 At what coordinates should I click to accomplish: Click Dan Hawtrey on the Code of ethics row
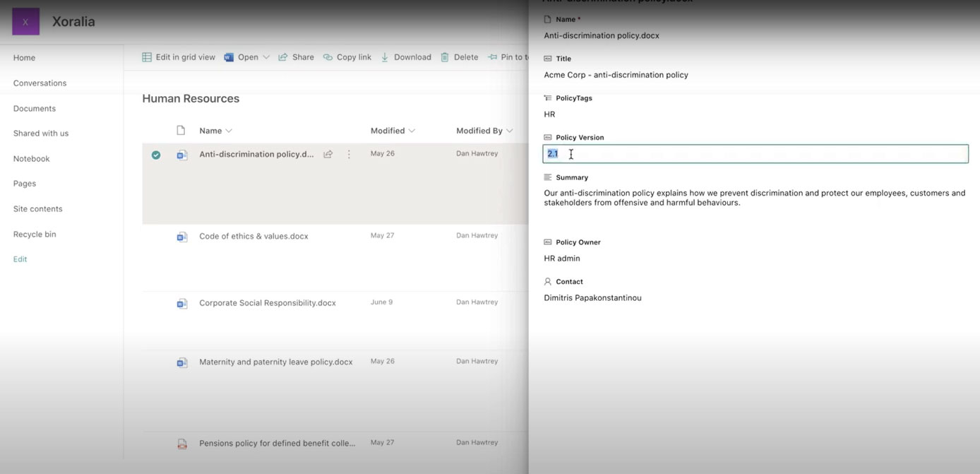[477, 236]
